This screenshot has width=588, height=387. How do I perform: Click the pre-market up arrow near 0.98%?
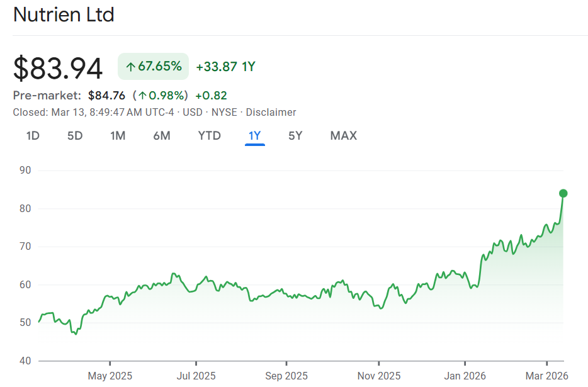143,96
